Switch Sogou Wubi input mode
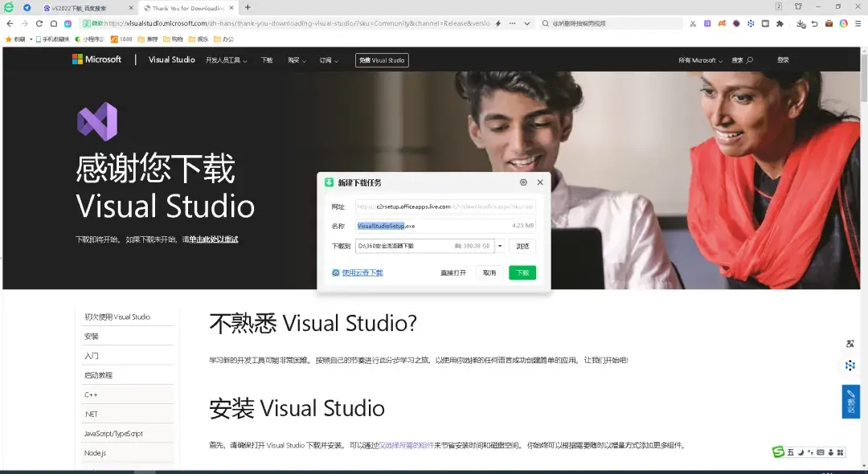Image resolution: width=868 pixels, height=474 pixels. coord(791,452)
